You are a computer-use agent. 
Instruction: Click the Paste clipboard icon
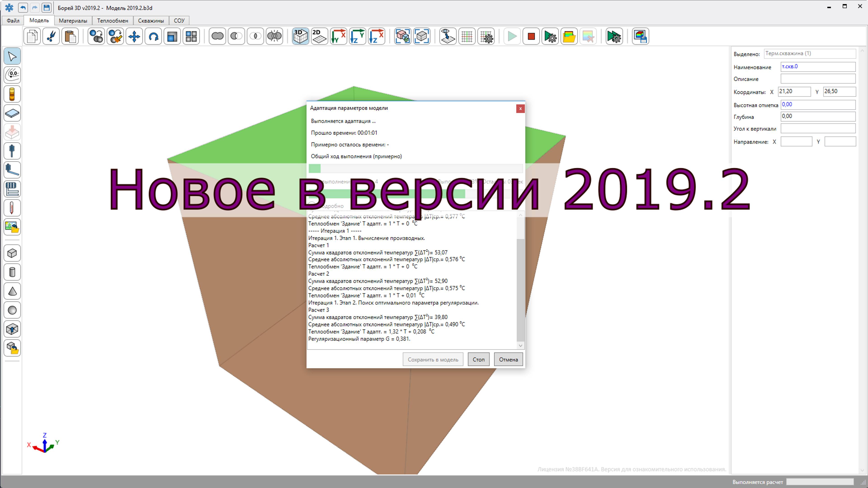click(70, 36)
